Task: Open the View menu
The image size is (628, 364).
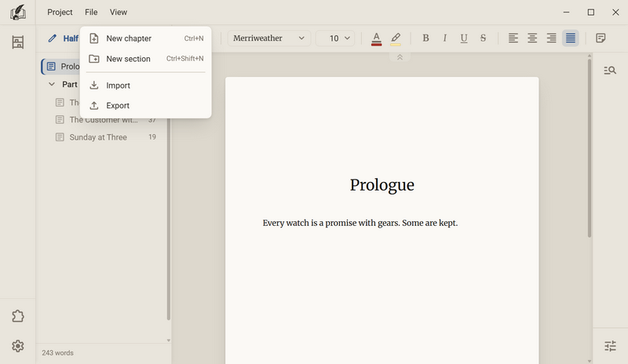Action: (x=119, y=13)
